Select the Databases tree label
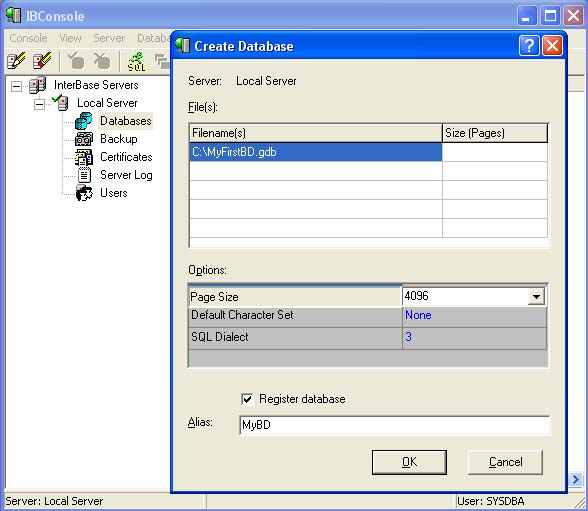 [126, 121]
